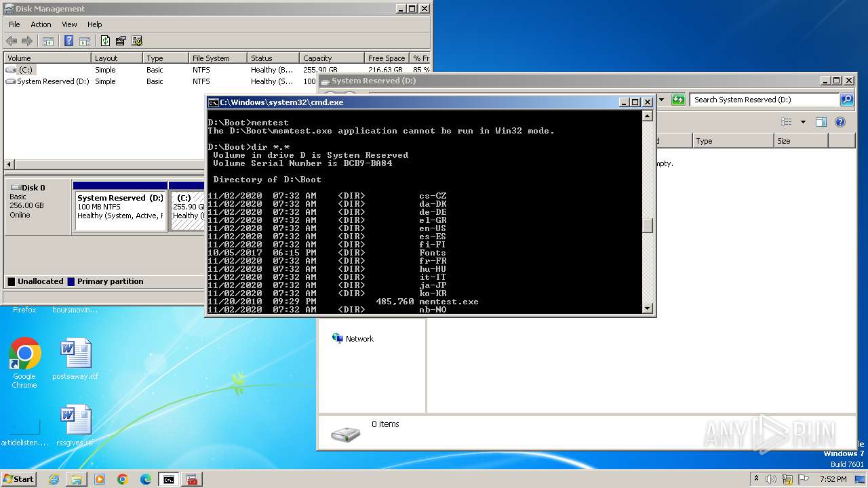The height and width of the screenshot is (488, 868).
Task: Open File Explorer from the taskbar
Action: click(x=77, y=479)
